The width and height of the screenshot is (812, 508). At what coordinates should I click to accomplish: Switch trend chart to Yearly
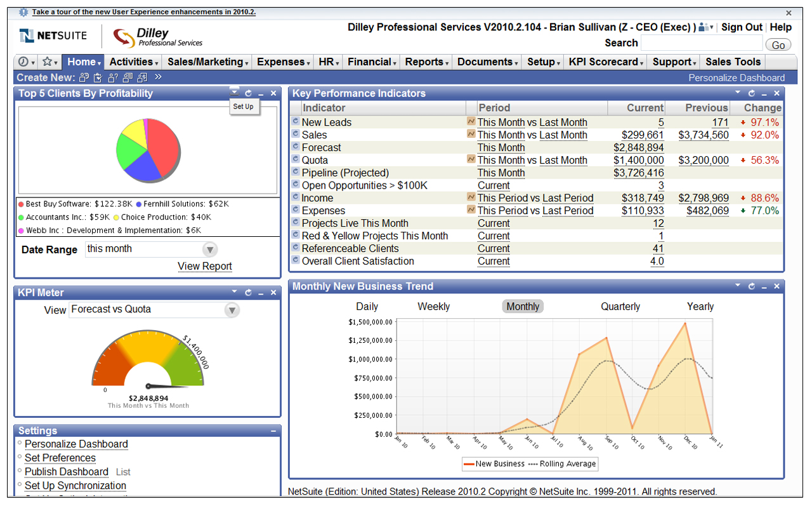pos(700,307)
